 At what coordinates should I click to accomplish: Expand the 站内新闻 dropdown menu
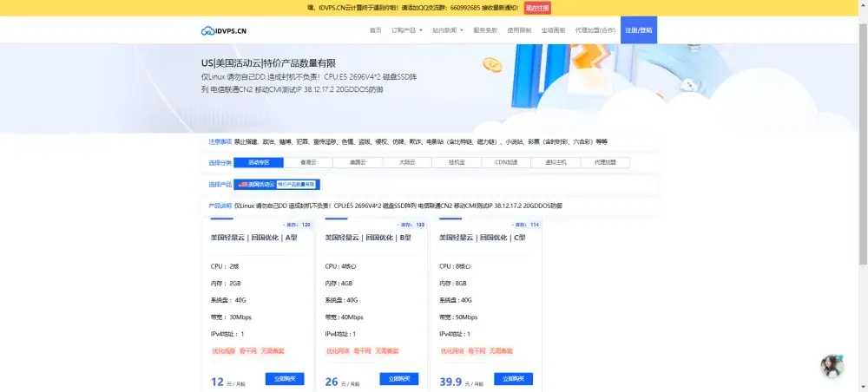pyautogui.click(x=448, y=30)
